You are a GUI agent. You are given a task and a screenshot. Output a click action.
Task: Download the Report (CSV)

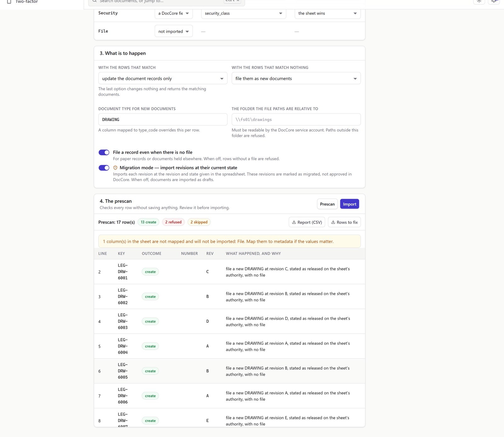pos(307,222)
